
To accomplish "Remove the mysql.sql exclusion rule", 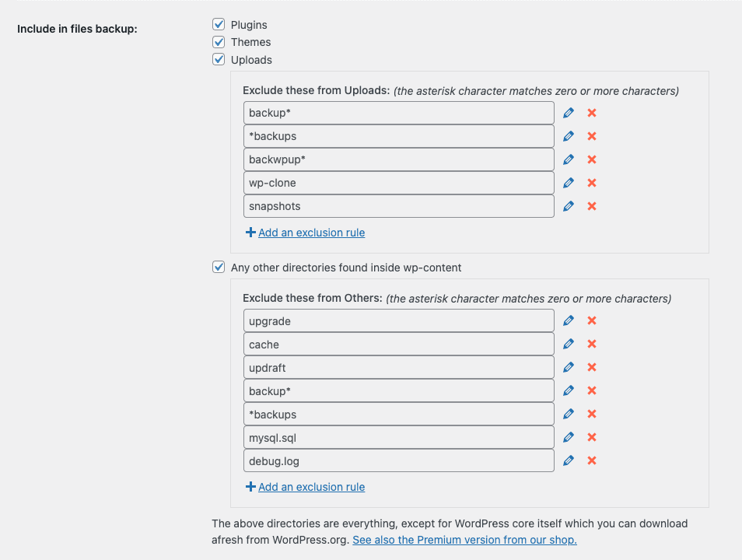I will pos(591,437).
